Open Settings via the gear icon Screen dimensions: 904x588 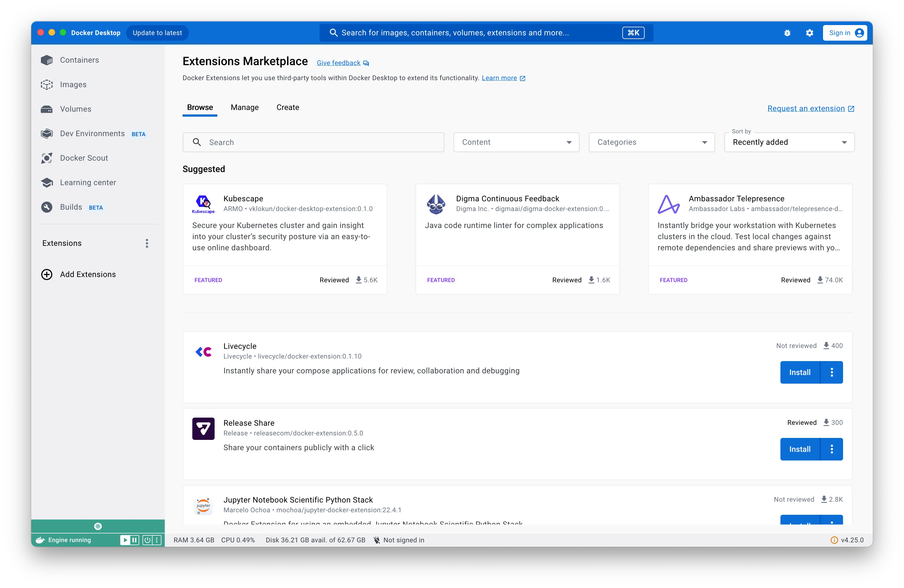click(809, 33)
